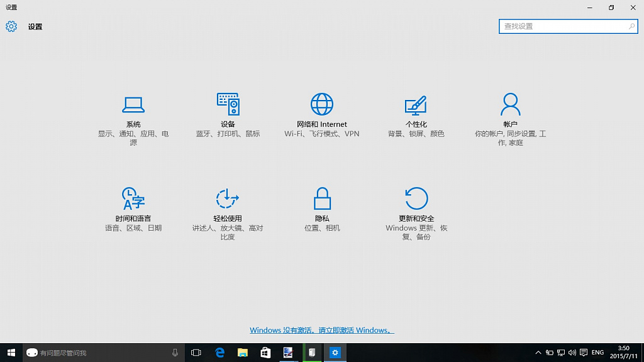644x362 pixels.
Task: Switch to the Settings gear taskbar app
Action: pyautogui.click(x=335, y=353)
